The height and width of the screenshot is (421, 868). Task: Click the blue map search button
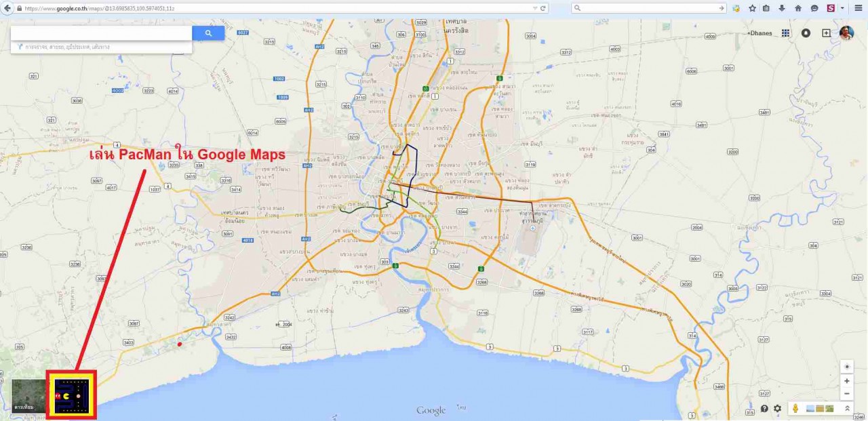pyautogui.click(x=208, y=33)
